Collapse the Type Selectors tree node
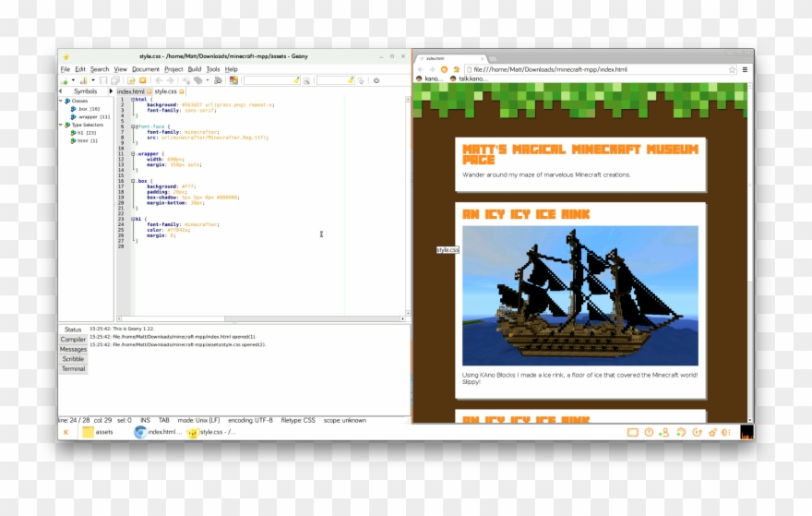812x516 pixels. pyautogui.click(x=61, y=125)
